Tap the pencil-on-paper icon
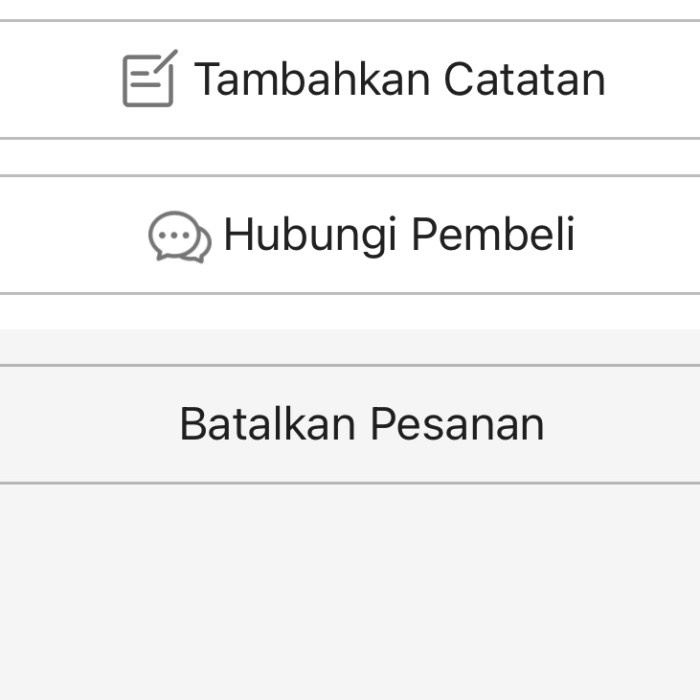The image size is (700, 700). pyautogui.click(x=149, y=79)
